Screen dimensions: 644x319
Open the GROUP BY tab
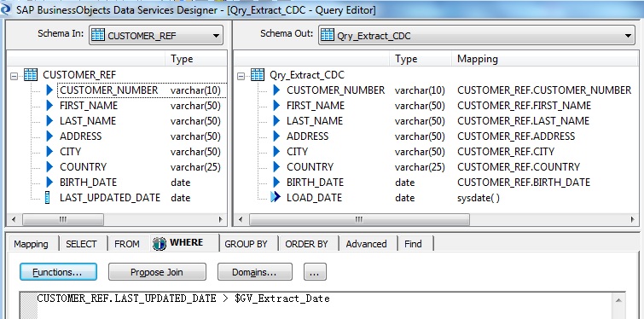tap(246, 244)
